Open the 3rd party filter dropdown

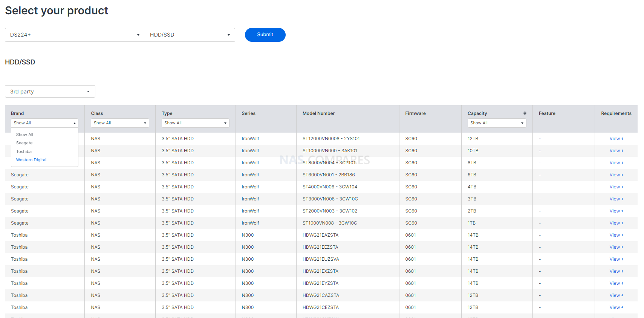(x=50, y=92)
